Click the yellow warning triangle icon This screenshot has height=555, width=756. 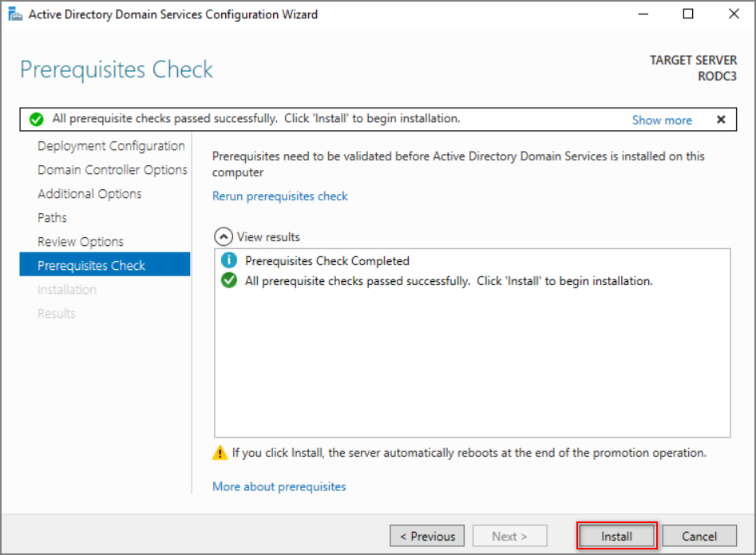(x=220, y=453)
